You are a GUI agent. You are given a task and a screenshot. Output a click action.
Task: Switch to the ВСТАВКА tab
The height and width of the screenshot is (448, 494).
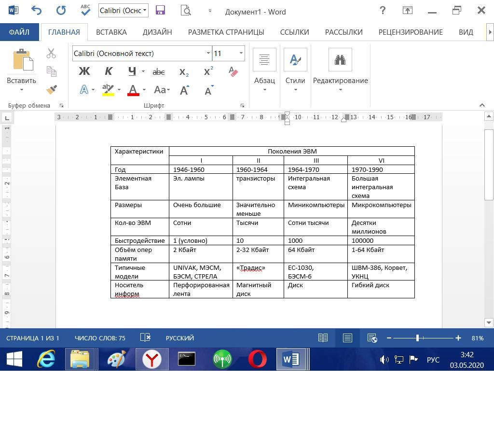(111, 32)
